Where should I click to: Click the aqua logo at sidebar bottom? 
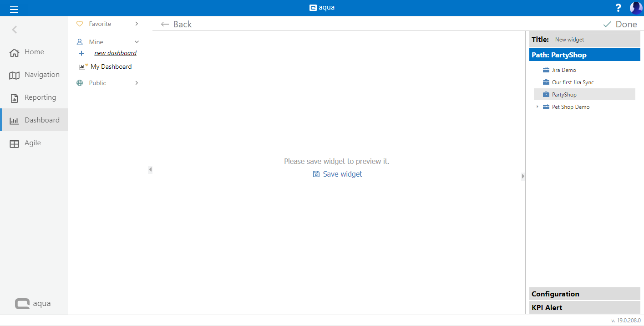click(x=33, y=303)
